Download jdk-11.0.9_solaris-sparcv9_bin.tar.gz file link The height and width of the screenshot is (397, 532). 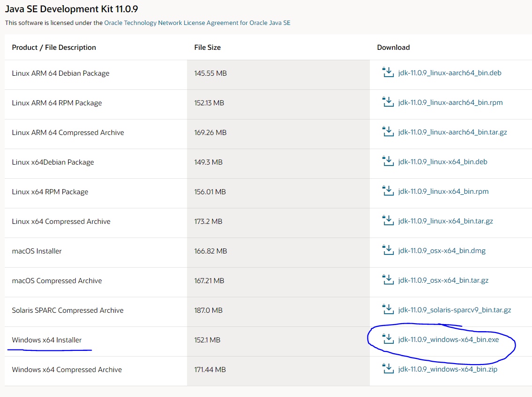454,310
